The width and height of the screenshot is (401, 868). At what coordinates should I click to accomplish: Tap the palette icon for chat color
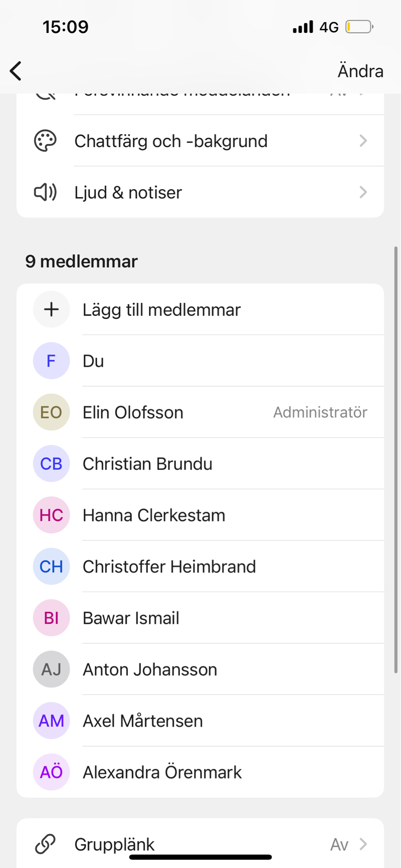(45, 141)
